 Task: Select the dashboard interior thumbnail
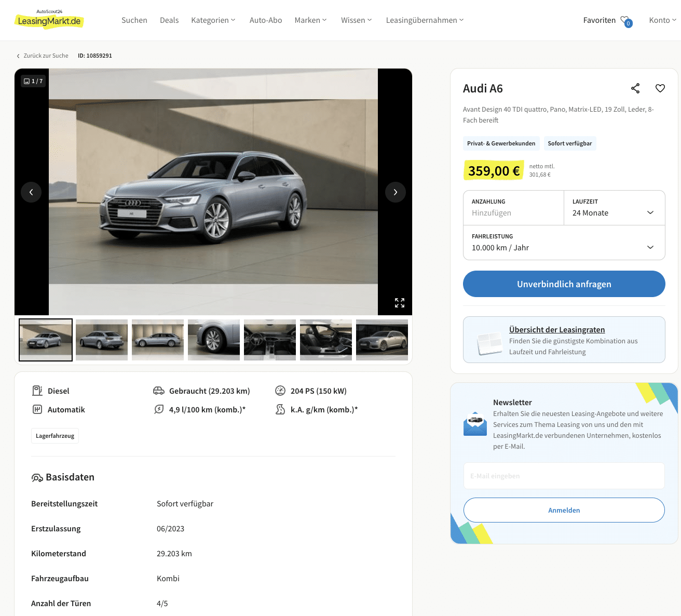click(x=270, y=340)
